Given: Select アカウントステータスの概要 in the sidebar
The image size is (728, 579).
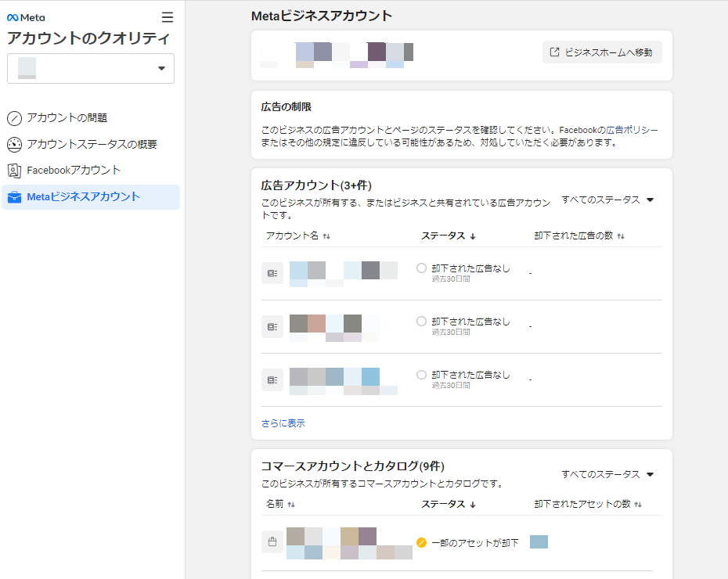Looking at the screenshot, I should point(92,145).
